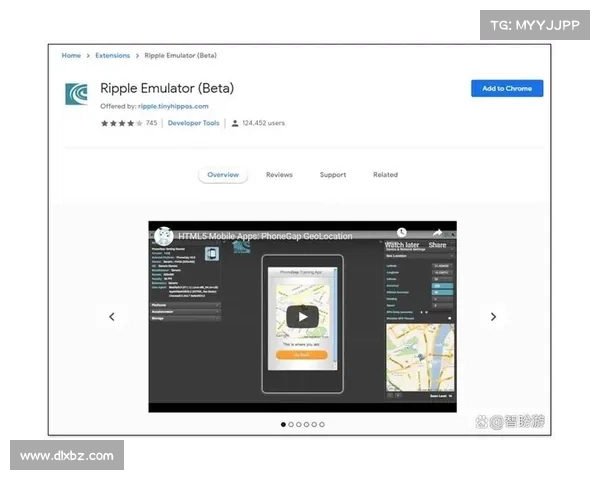Open Developer Tools category link
This screenshot has width=600, height=480.
pyautogui.click(x=194, y=123)
